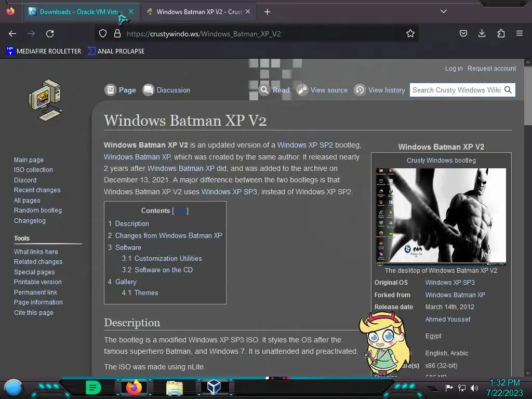Reload the current page
Viewport: 532px width, 399px height.
click(x=50, y=34)
